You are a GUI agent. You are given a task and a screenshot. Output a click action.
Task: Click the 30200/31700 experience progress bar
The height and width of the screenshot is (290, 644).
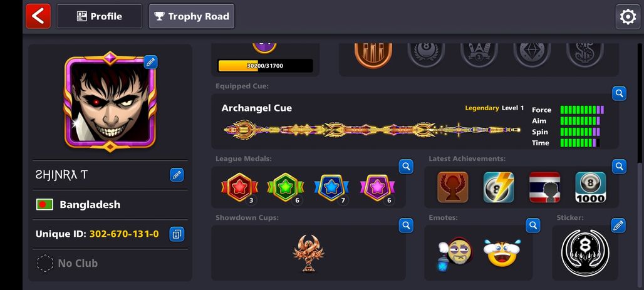265,66
